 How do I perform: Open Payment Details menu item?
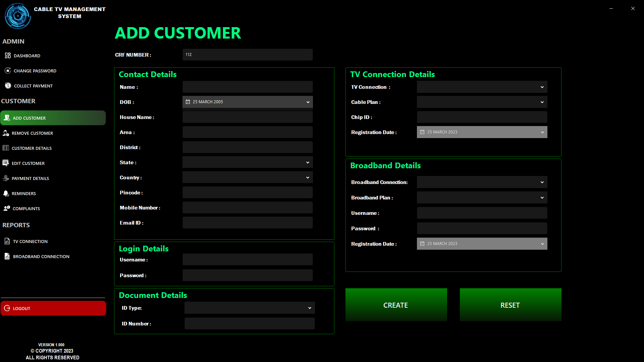pyautogui.click(x=30, y=178)
